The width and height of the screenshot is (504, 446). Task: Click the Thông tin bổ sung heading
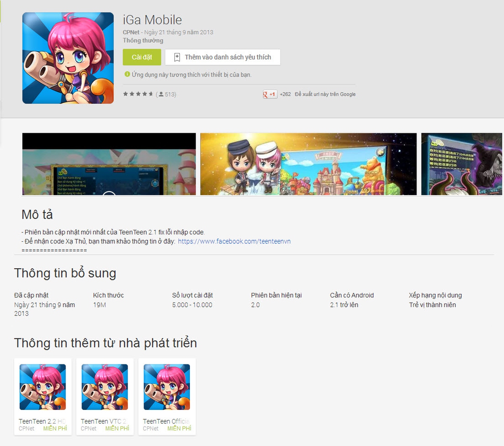(65, 273)
